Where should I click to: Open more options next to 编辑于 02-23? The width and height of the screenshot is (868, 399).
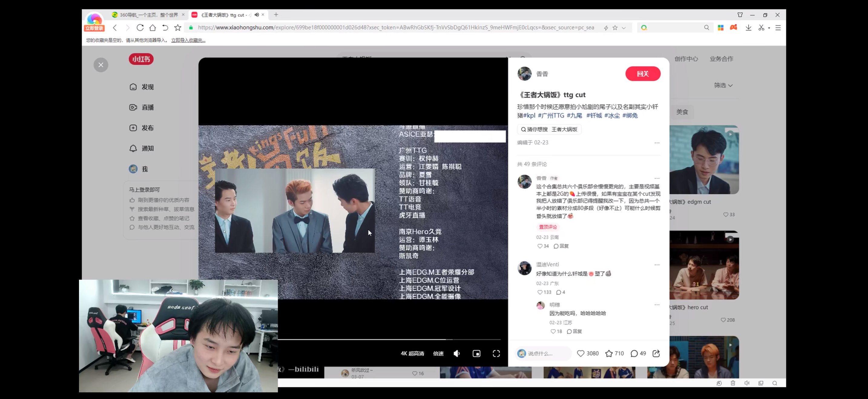pos(657,143)
